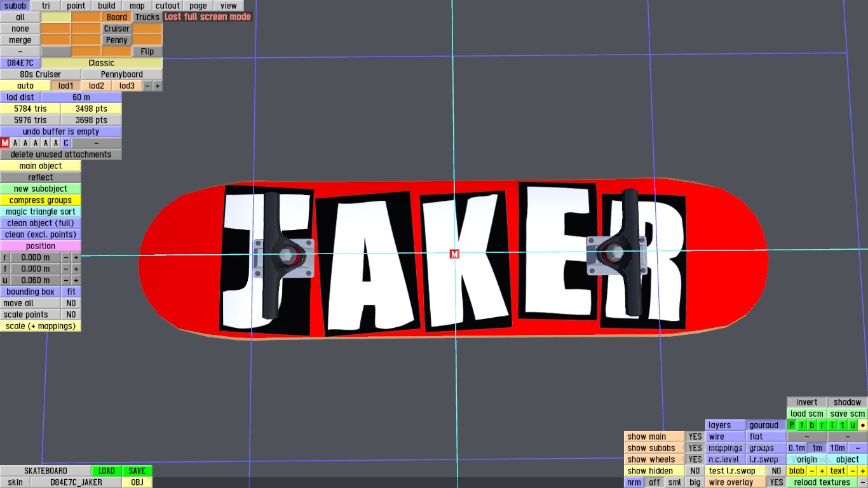Click the new subobject button
The width and height of the screenshot is (868, 488).
tap(41, 189)
